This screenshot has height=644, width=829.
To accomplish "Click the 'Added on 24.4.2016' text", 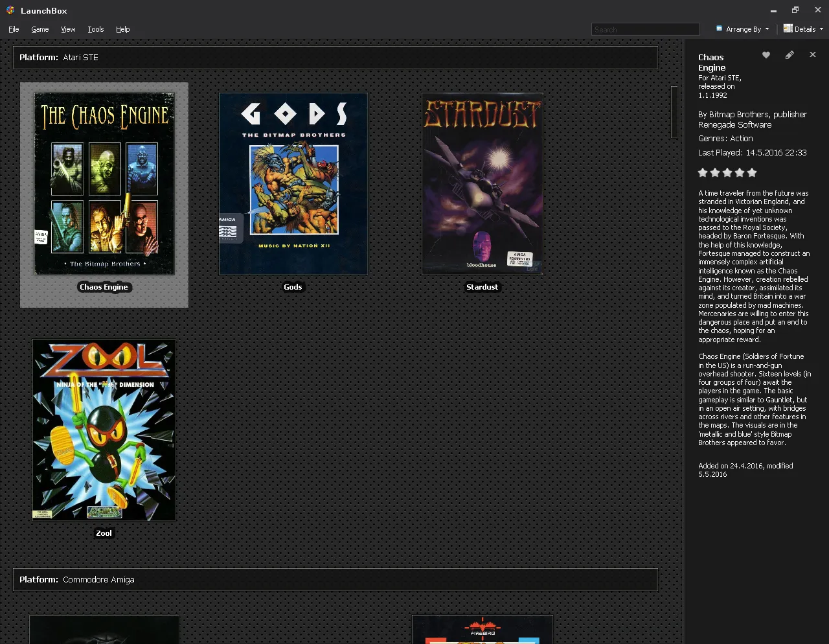I will [x=731, y=466].
